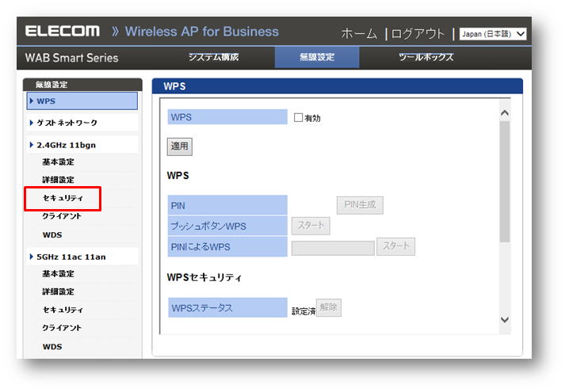Click スタート for PINによるWPS
The width and height of the screenshot is (565, 392).
pos(395,246)
